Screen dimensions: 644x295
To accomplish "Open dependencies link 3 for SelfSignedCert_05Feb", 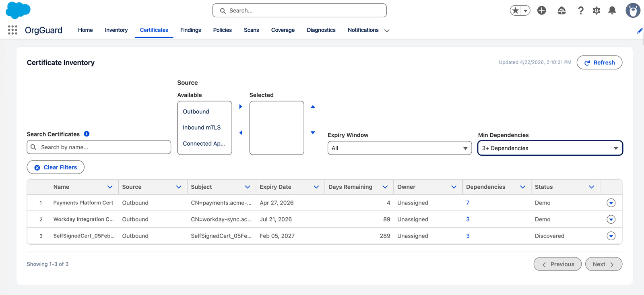I will click(468, 236).
